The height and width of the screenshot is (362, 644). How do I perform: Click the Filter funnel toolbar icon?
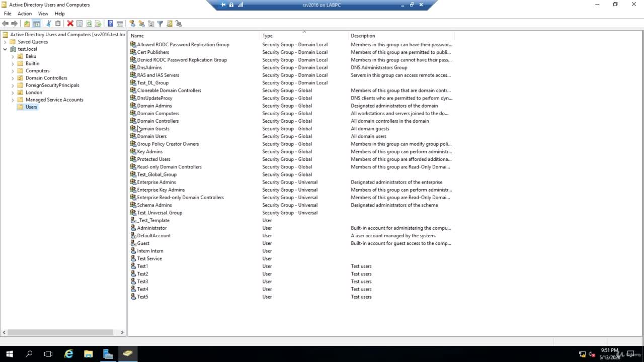click(160, 24)
